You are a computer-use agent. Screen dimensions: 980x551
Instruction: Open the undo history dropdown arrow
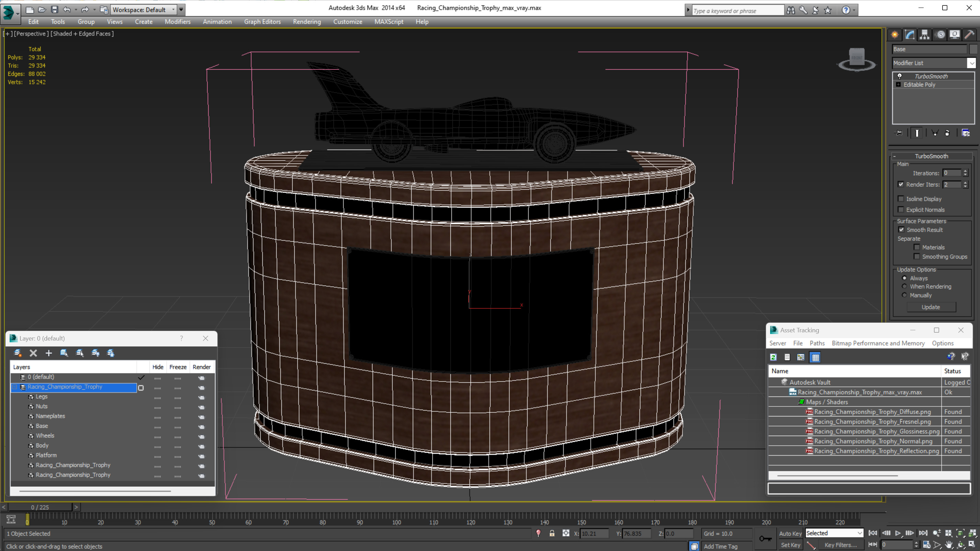(76, 10)
